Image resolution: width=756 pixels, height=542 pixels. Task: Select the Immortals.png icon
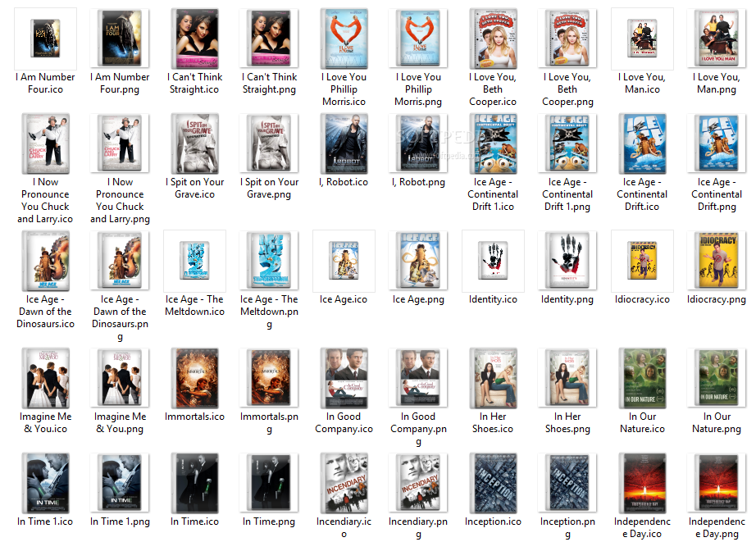click(269, 377)
